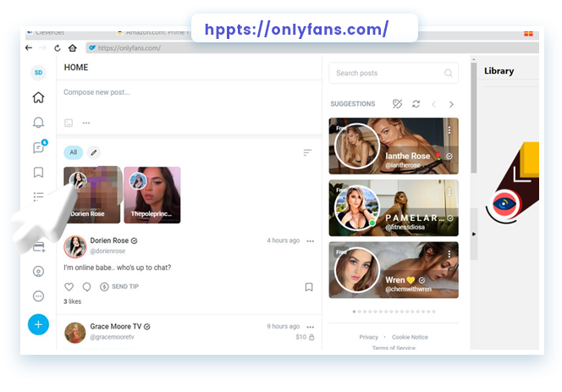
Task: Click the $10 locked price indicator
Action: (x=305, y=337)
